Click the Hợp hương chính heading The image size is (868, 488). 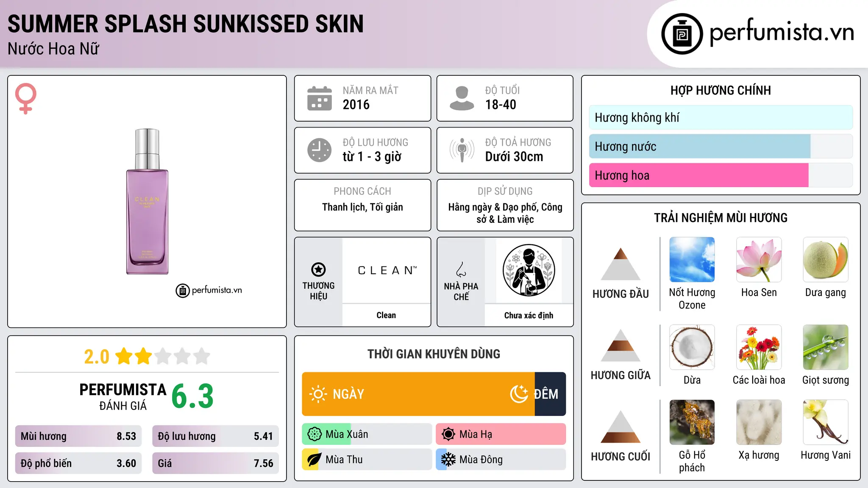[x=721, y=90]
